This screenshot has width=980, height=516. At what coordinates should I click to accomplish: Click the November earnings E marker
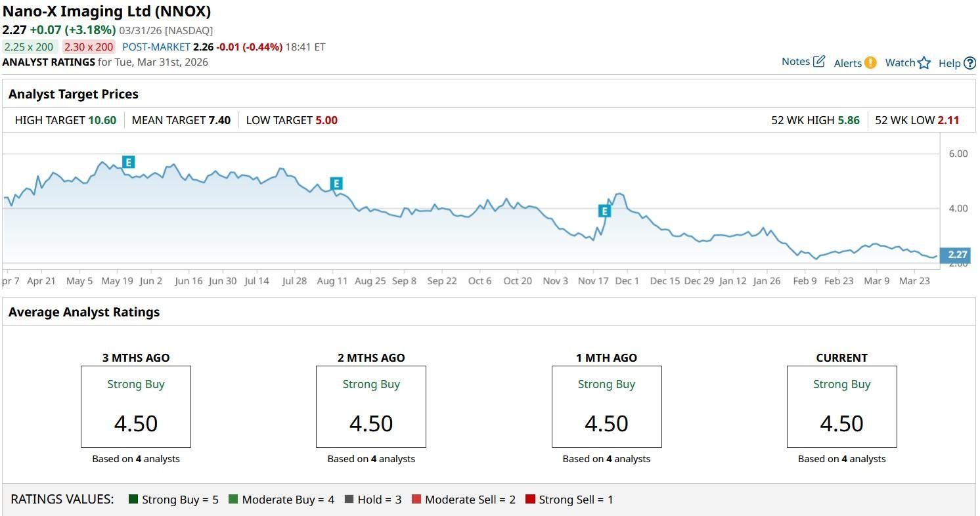point(604,211)
